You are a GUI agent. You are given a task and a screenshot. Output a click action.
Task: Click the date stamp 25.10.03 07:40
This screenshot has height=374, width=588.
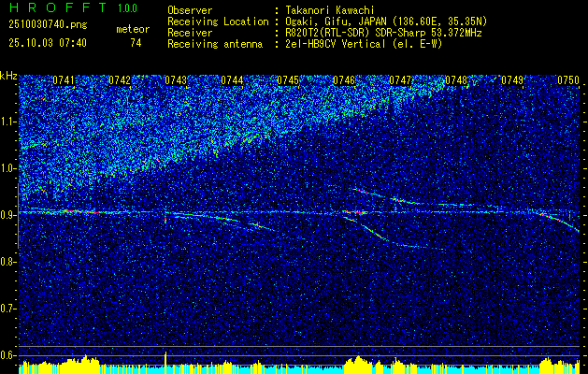48,43
